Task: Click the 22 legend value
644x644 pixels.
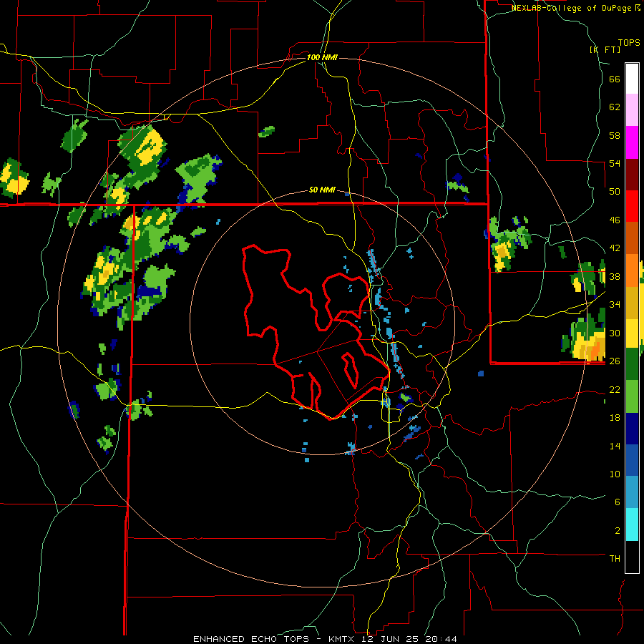Action: pos(615,389)
